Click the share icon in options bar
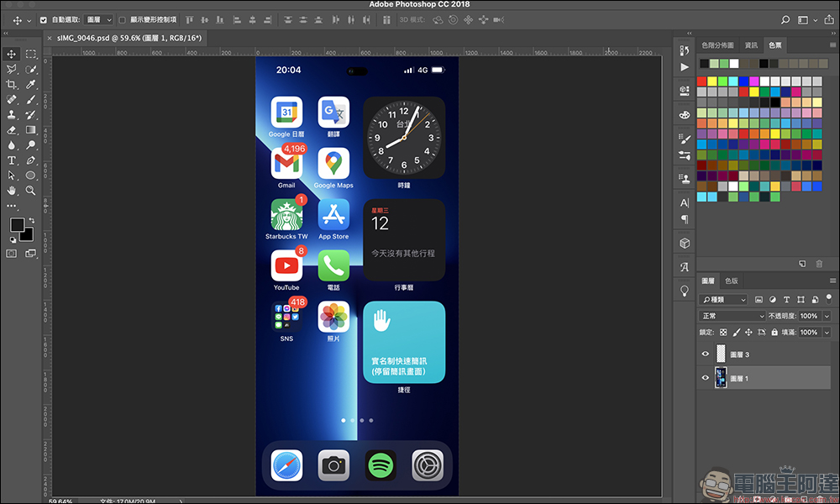The height and width of the screenshot is (504, 840). pos(829,20)
